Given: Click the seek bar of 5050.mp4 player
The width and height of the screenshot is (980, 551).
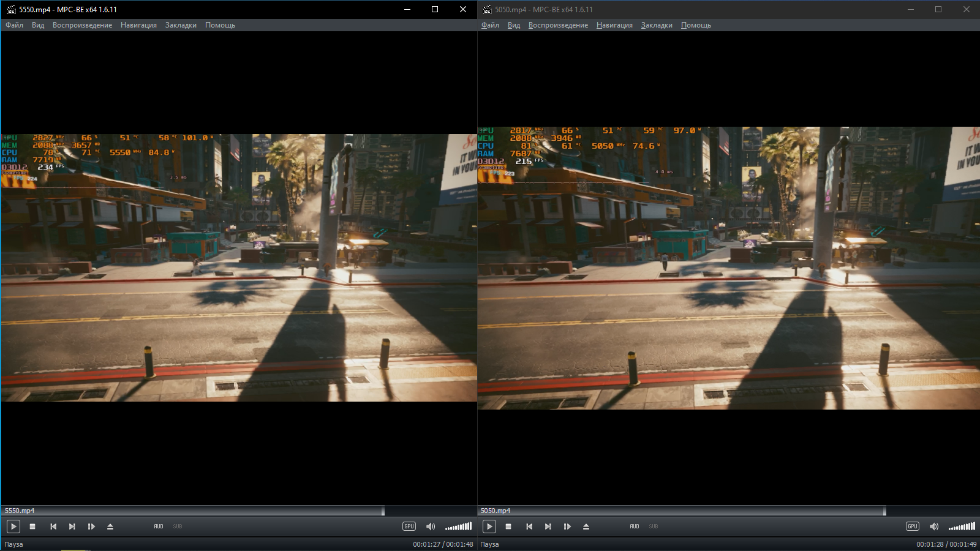Looking at the screenshot, I should 728,511.
